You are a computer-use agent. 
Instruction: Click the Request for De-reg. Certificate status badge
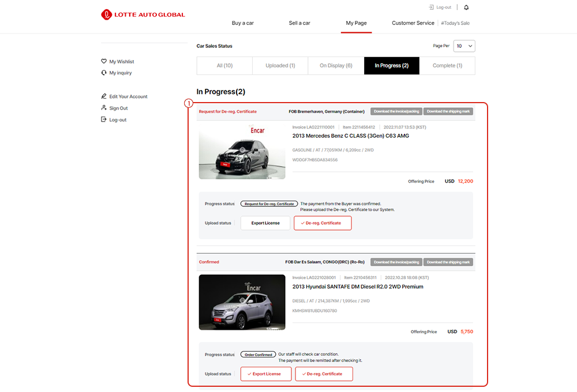click(x=269, y=203)
